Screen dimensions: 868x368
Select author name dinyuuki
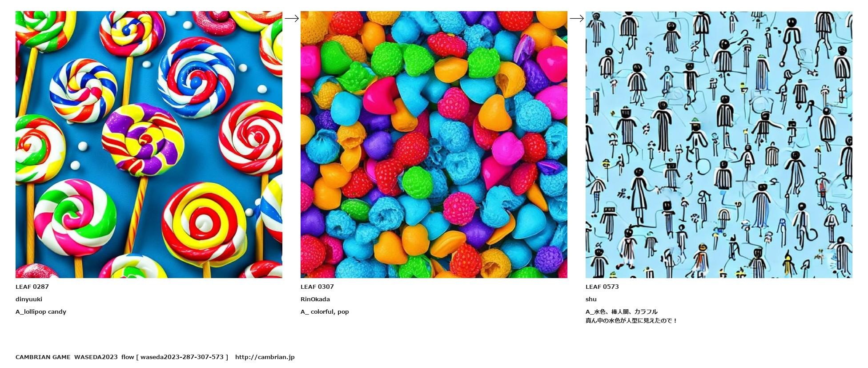29,299
